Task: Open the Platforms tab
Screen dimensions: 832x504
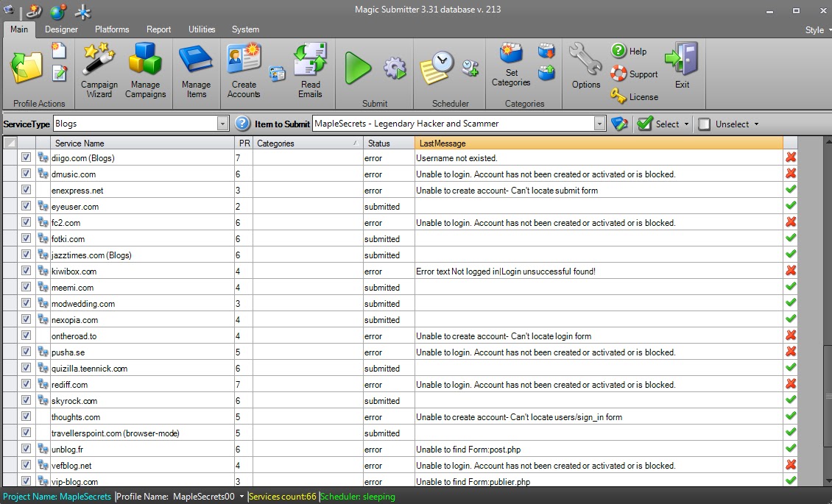Action: 112,29
